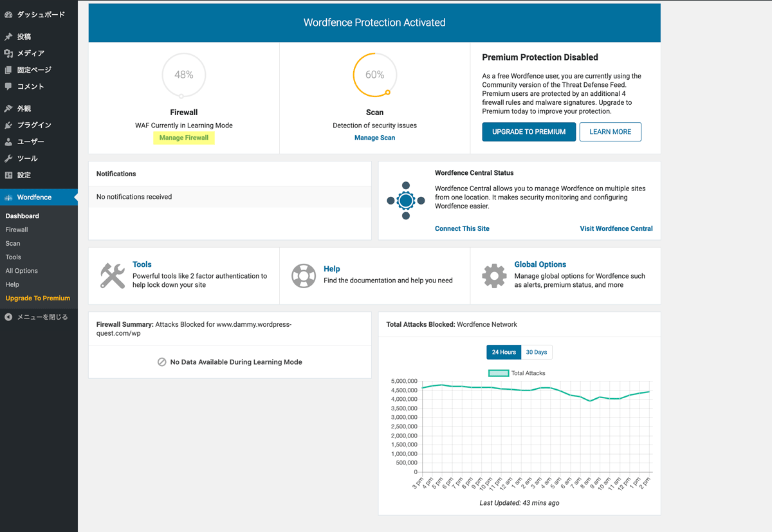The width and height of the screenshot is (772, 532).
Task: Click the paintbrush icon beside 外観
Action: coord(8,109)
